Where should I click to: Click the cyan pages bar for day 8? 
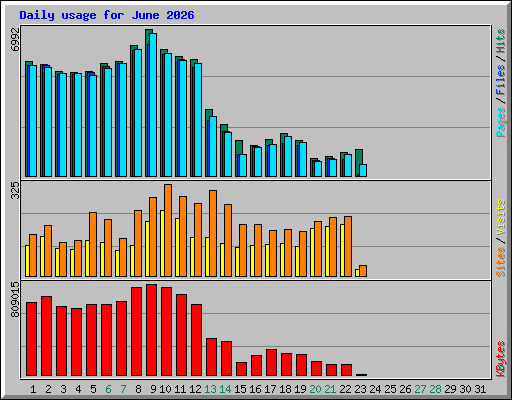click(x=138, y=113)
